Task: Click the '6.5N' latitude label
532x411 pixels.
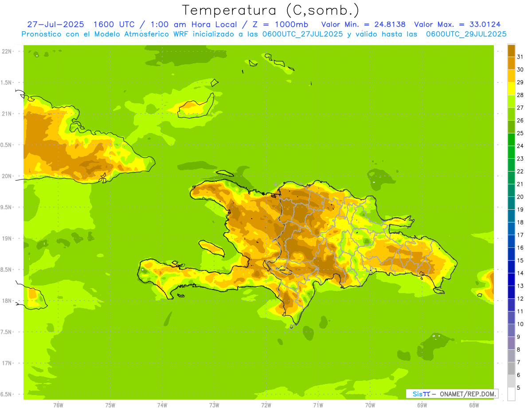Action: click(7, 395)
